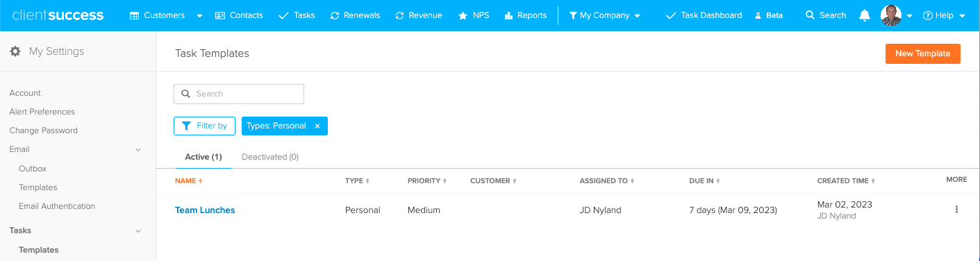The width and height of the screenshot is (980, 261).
Task: Sort by the TYPE column
Action: [x=357, y=180]
